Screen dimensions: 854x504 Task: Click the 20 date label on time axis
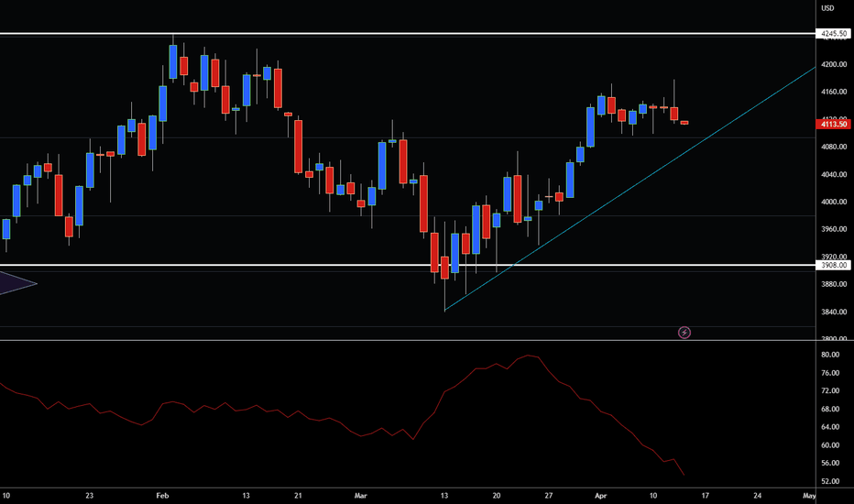point(496,495)
